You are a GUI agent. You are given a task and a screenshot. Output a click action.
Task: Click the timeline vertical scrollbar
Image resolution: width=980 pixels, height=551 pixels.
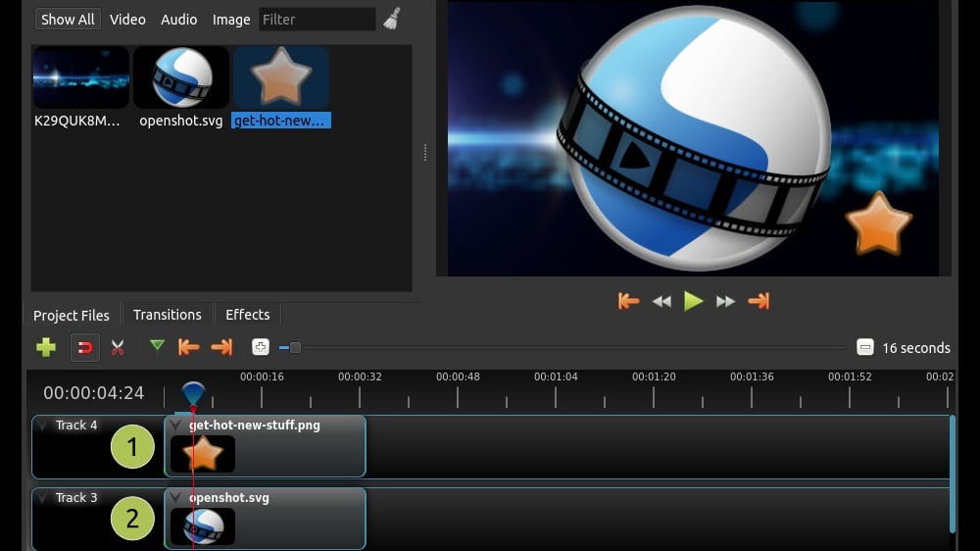tap(953, 475)
